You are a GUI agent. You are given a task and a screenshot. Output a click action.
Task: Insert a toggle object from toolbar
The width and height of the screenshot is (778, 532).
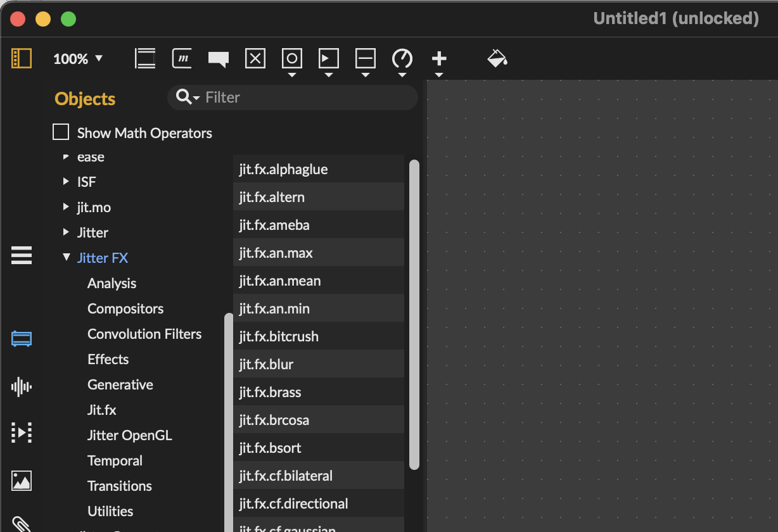pyautogui.click(x=255, y=58)
